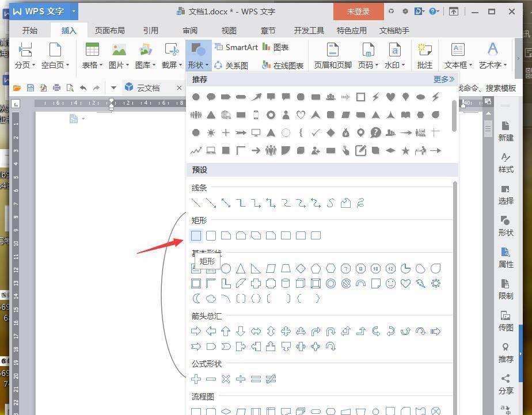
Task: Open the 截屏 screenshot dropdown
Action: (x=172, y=56)
